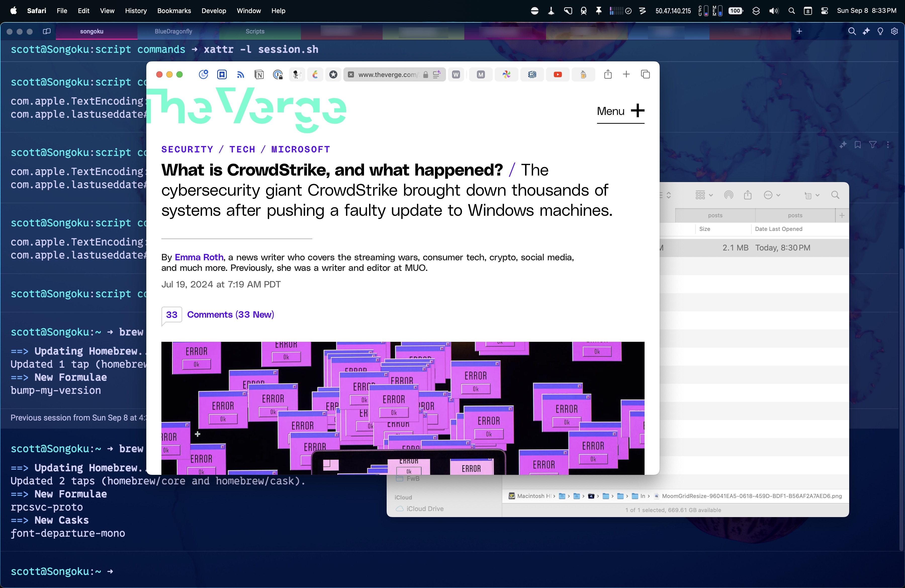Open Finder group-by grid dropdown
This screenshot has width=905, height=588.
pyautogui.click(x=704, y=195)
